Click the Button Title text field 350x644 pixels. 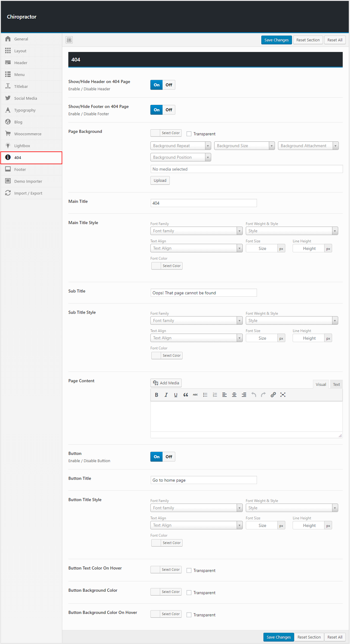203,480
